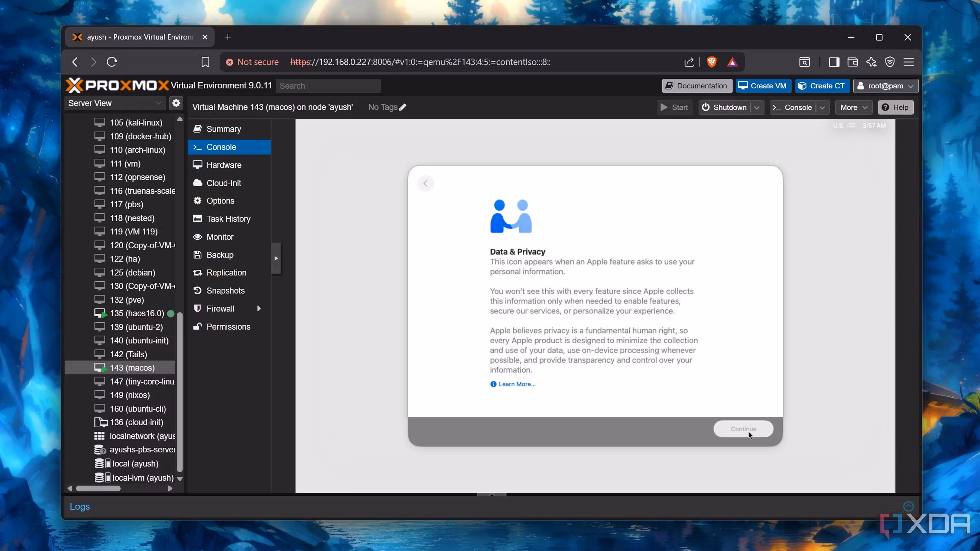Open a new browser tab with plus icon
This screenshot has width=980, height=551.
[228, 37]
